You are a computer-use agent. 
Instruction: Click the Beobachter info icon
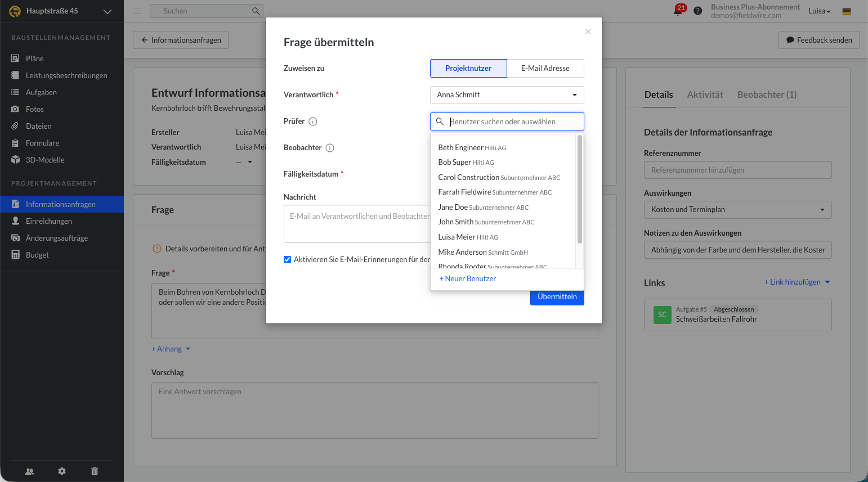click(x=330, y=148)
